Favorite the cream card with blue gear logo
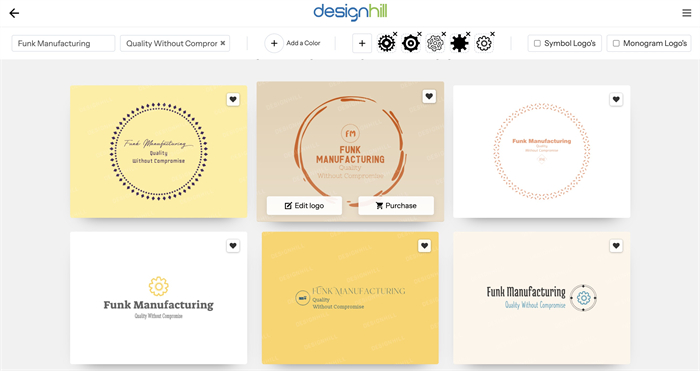This screenshot has height=371, width=700. click(616, 246)
